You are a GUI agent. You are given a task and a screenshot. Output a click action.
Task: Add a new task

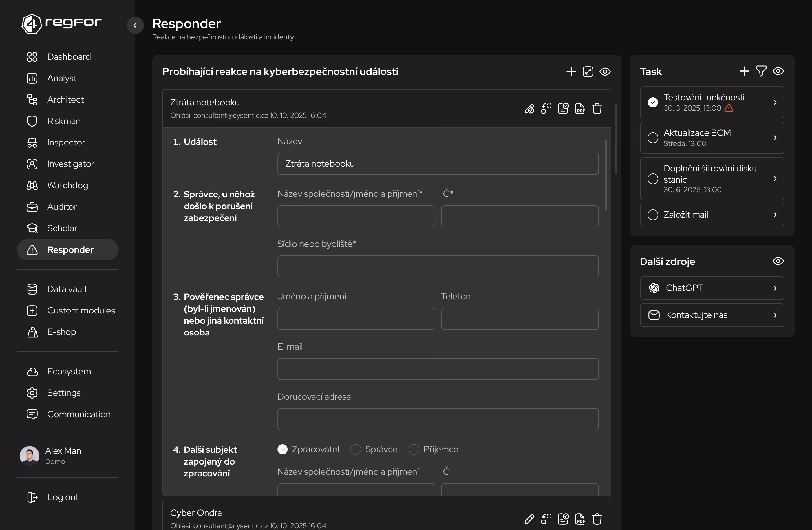744,71
